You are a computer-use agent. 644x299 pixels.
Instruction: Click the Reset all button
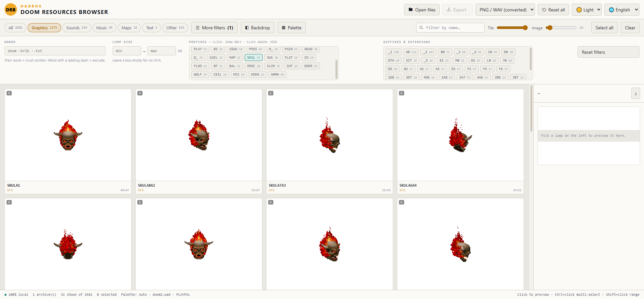pos(553,10)
